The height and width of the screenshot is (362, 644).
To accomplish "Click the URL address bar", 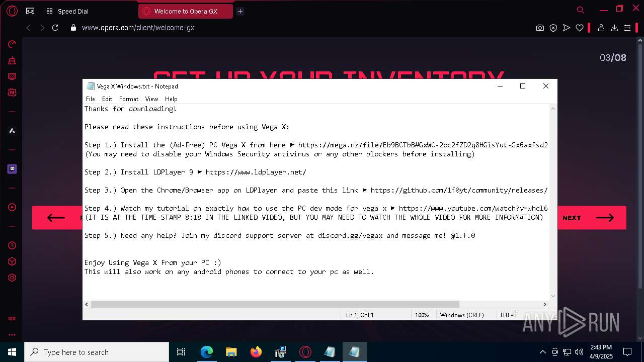I will (x=302, y=28).
